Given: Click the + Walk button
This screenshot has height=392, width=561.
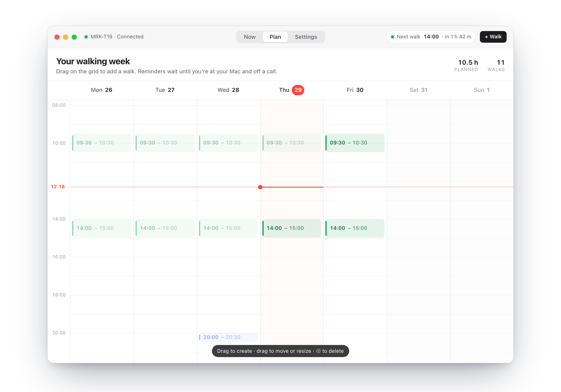Looking at the screenshot, I should [493, 37].
